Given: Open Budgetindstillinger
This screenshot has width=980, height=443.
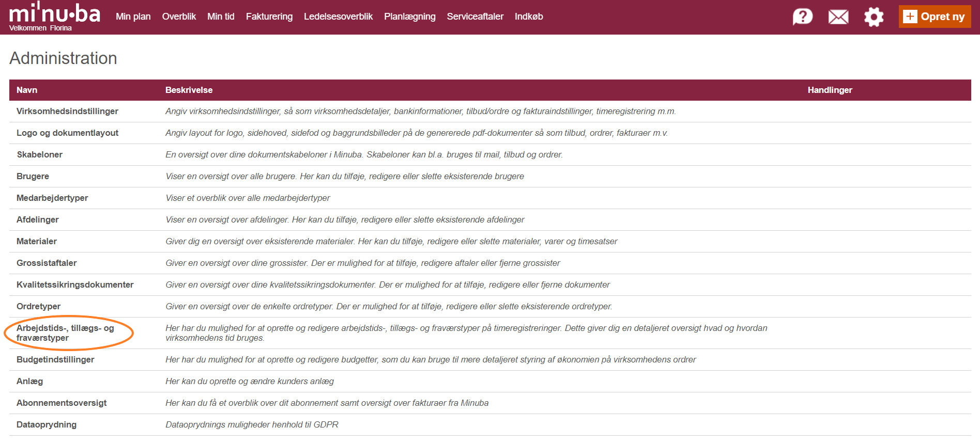Looking at the screenshot, I should (x=55, y=359).
